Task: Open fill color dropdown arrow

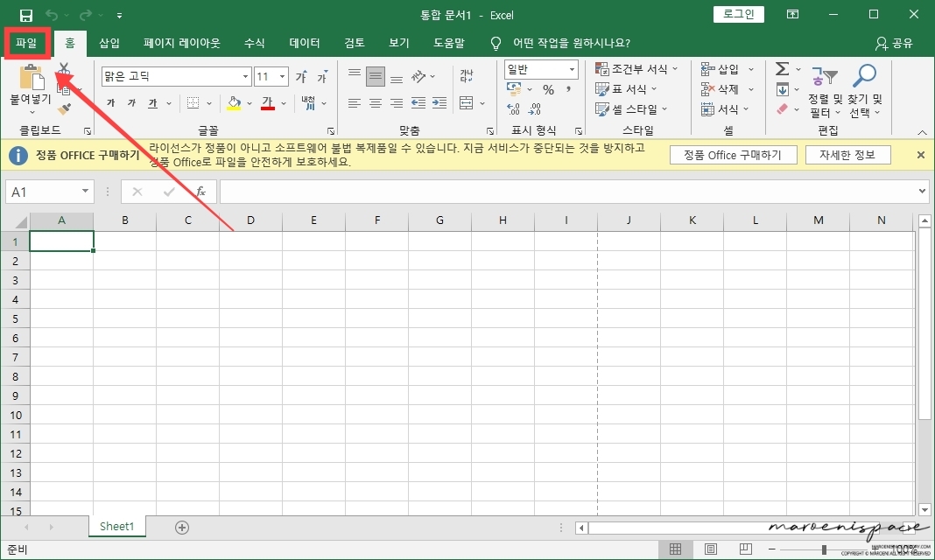Action: [x=250, y=103]
